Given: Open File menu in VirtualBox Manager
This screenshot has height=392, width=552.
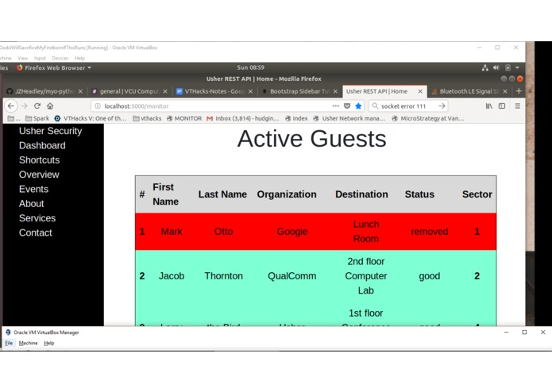Looking at the screenshot, I should [9, 343].
